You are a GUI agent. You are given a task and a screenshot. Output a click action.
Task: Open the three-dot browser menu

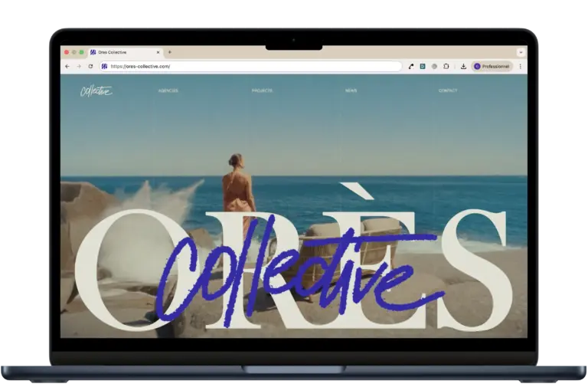(x=520, y=67)
